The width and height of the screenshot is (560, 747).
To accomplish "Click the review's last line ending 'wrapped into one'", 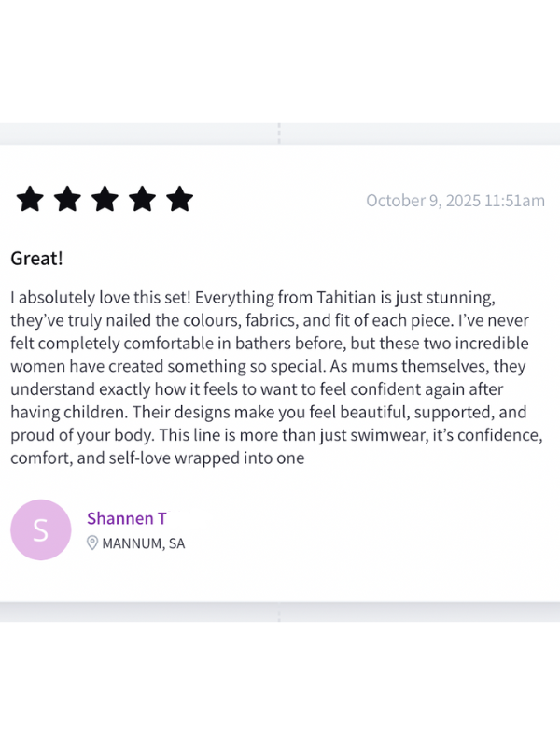I will [158, 458].
